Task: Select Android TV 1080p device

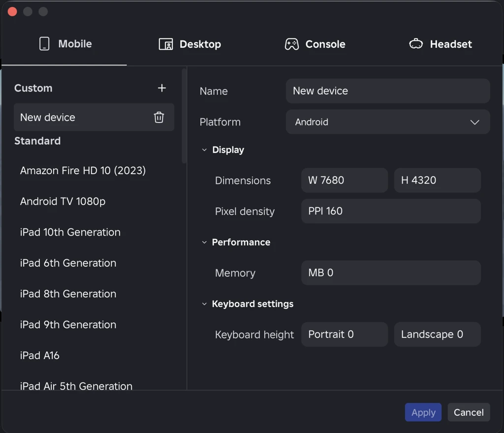Action: (94, 201)
